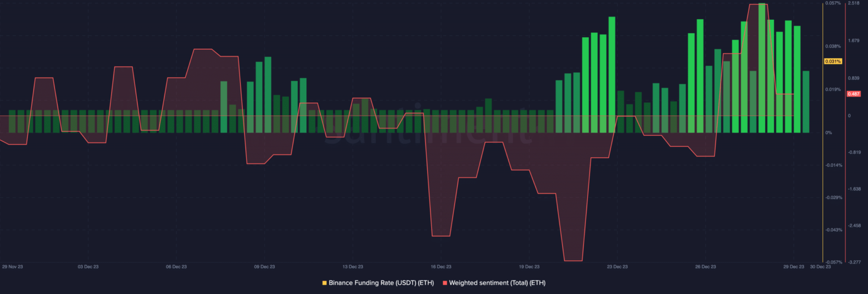The width and height of the screenshot is (868, 294).
Task: Select the 03 Dec 23 date label
Action: (88, 266)
